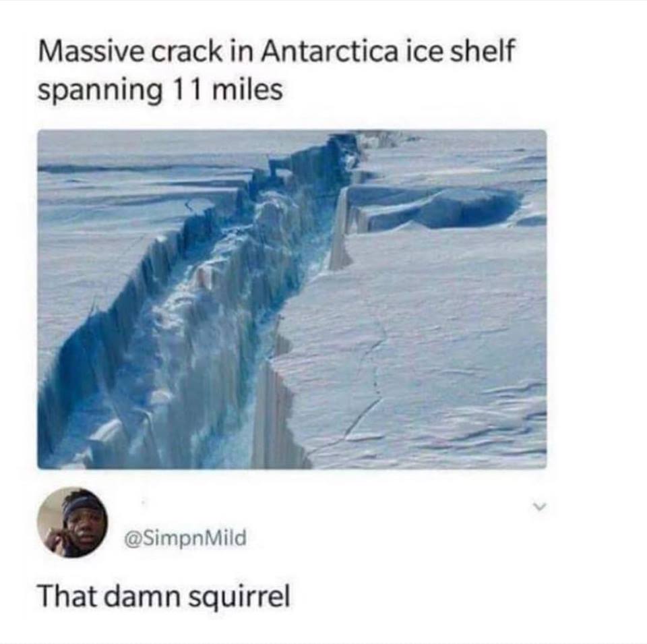This screenshot has height=644, width=647.
Task: Open the tweet options chevron
Action: tap(538, 506)
